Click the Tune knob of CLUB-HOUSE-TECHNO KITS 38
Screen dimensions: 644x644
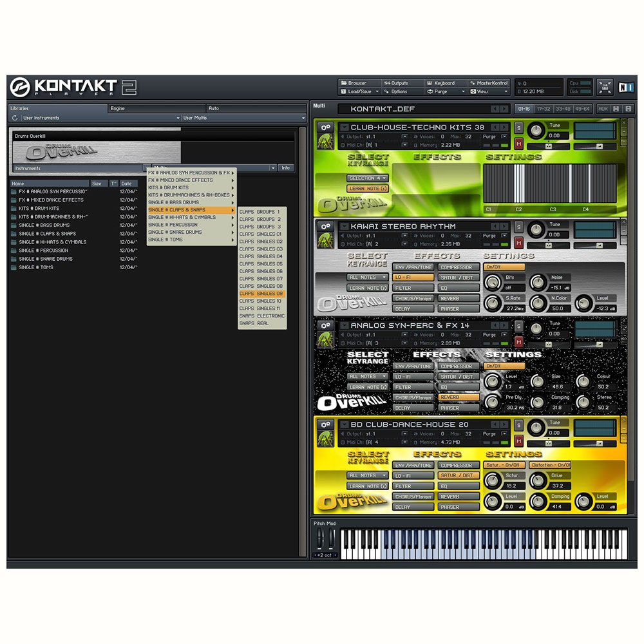536,130
